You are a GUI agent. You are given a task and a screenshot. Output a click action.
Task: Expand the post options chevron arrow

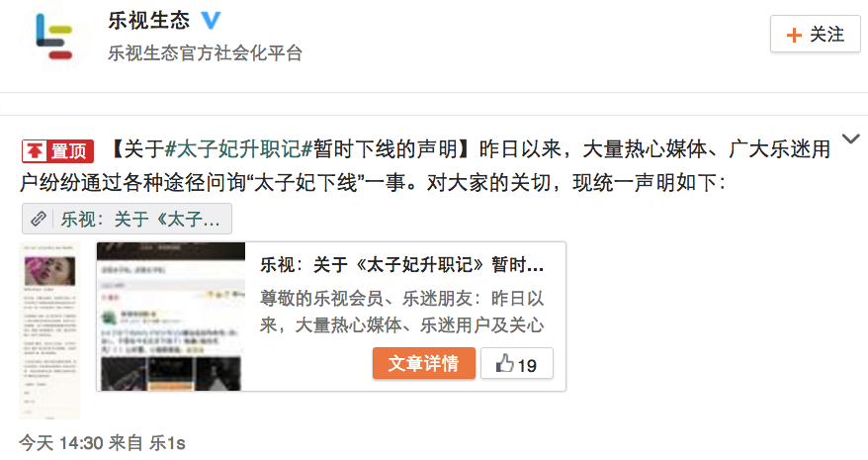(851, 138)
